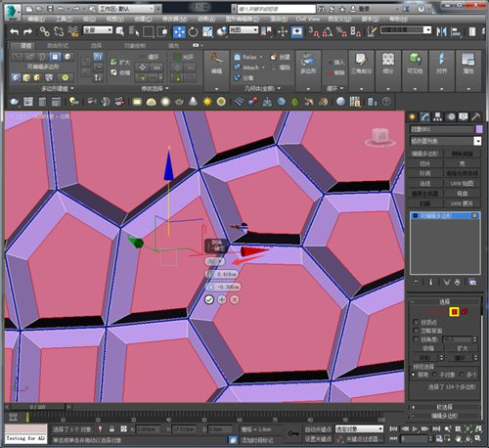Viewport: 489px width, 448px height.
Task: Click the Select and Link chain icon
Action: pos(44,31)
